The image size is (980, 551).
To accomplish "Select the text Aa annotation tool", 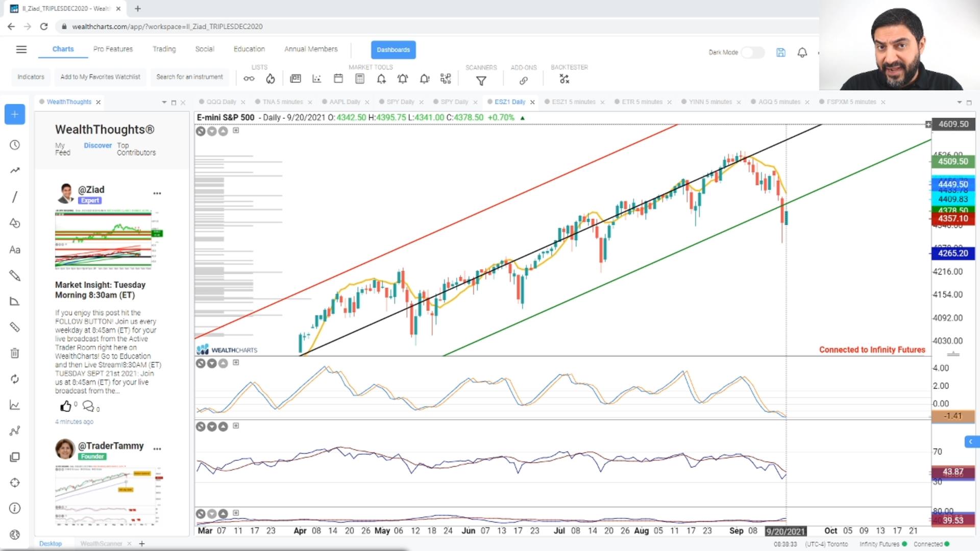I will coord(15,249).
